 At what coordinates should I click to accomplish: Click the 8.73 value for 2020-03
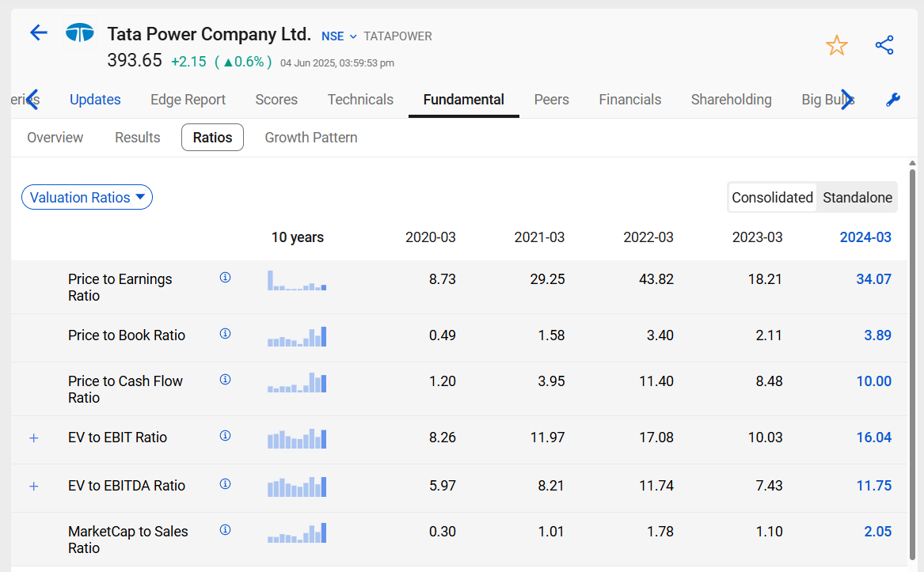coord(442,279)
